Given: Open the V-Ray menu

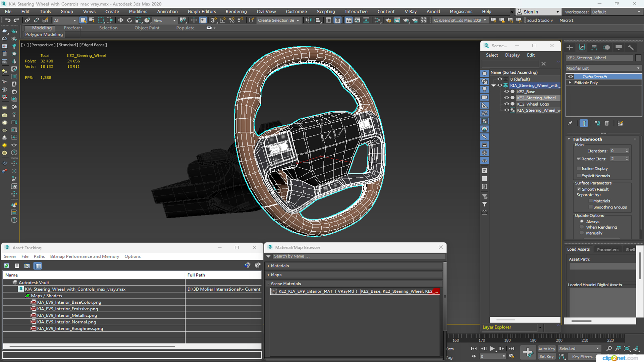Looking at the screenshot, I should point(410,12).
